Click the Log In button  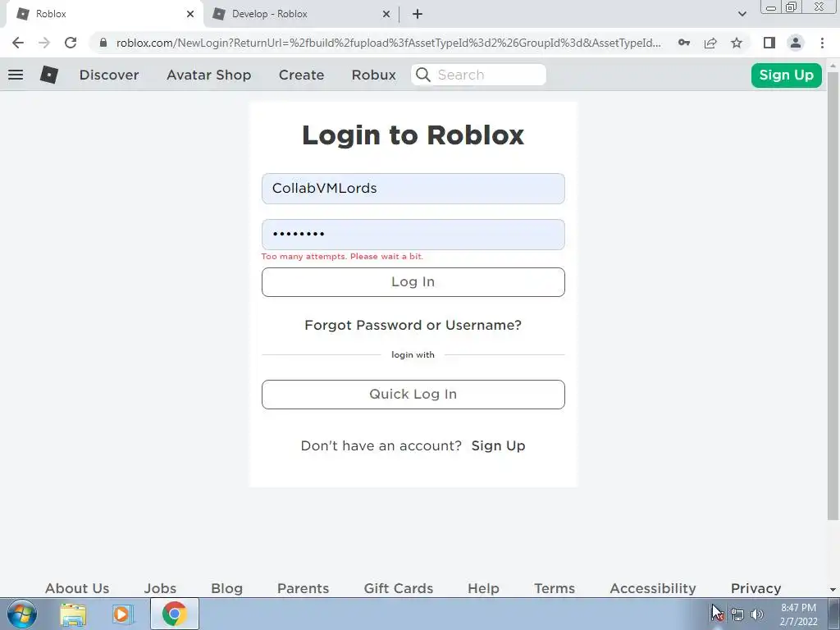tap(413, 282)
